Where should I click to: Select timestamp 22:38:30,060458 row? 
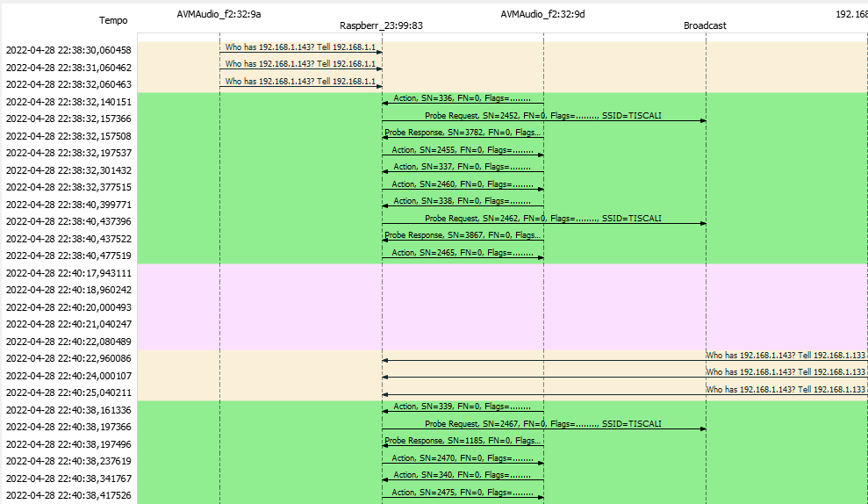[68, 51]
